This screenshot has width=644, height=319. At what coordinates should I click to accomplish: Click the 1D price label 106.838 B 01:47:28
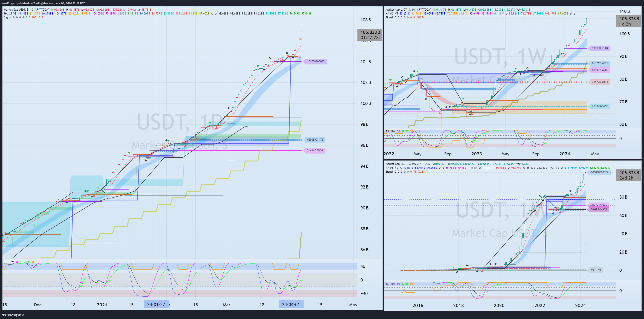[x=370, y=35]
